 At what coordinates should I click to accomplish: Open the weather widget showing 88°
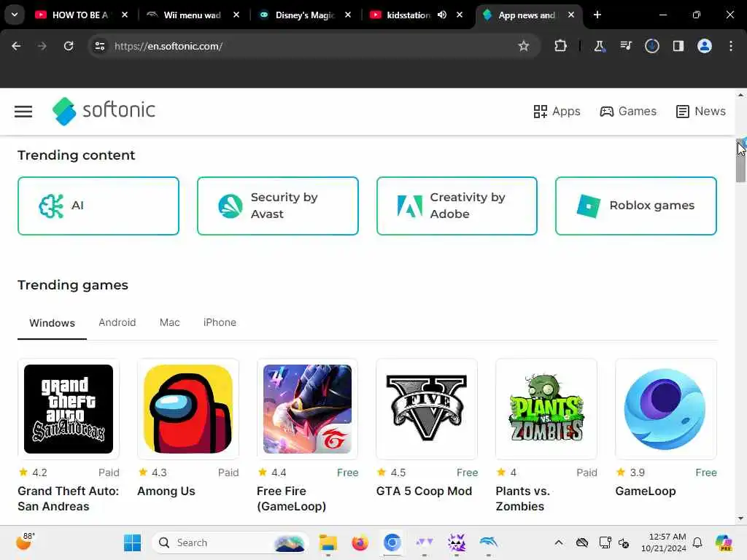point(25,542)
